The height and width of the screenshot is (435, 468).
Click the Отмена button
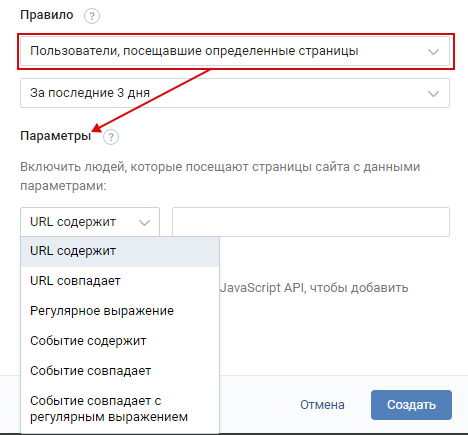point(322,405)
